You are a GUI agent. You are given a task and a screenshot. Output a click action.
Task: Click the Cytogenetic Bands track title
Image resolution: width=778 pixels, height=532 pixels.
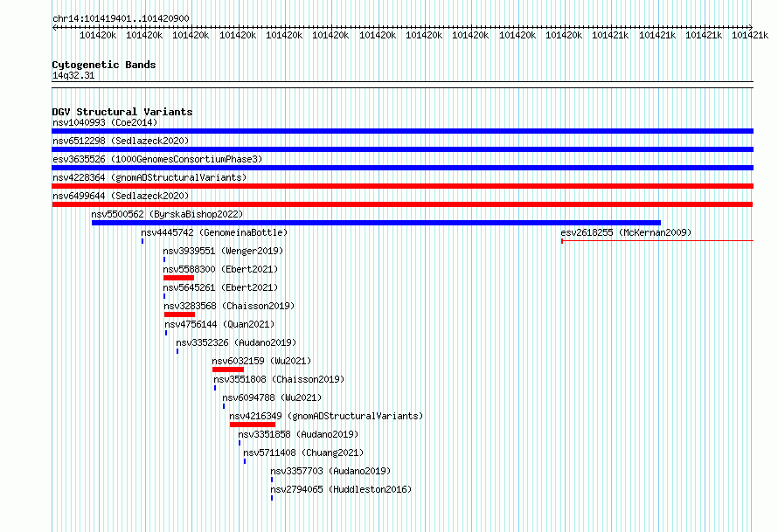click(104, 65)
